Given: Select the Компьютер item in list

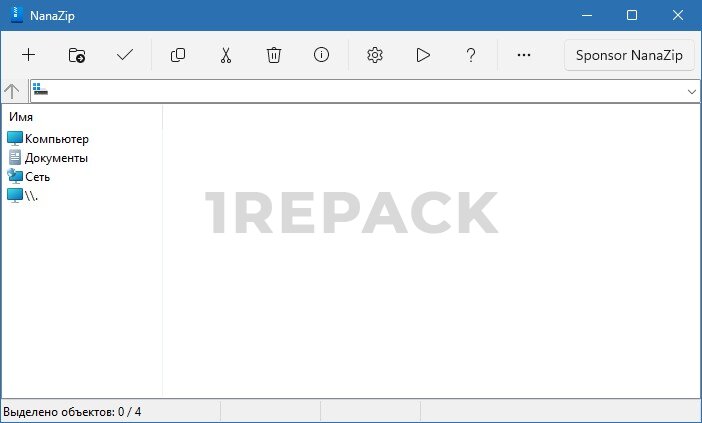Looking at the screenshot, I should tap(56, 139).
